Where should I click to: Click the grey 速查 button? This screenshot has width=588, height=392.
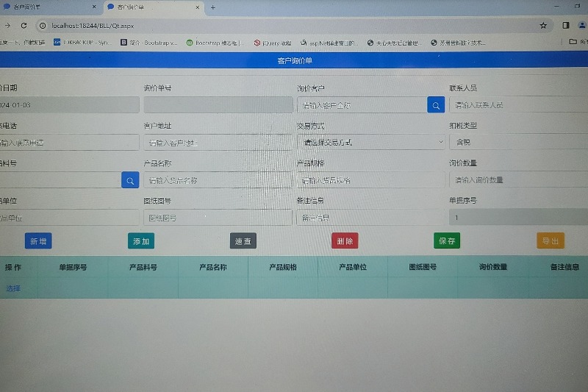243,240
